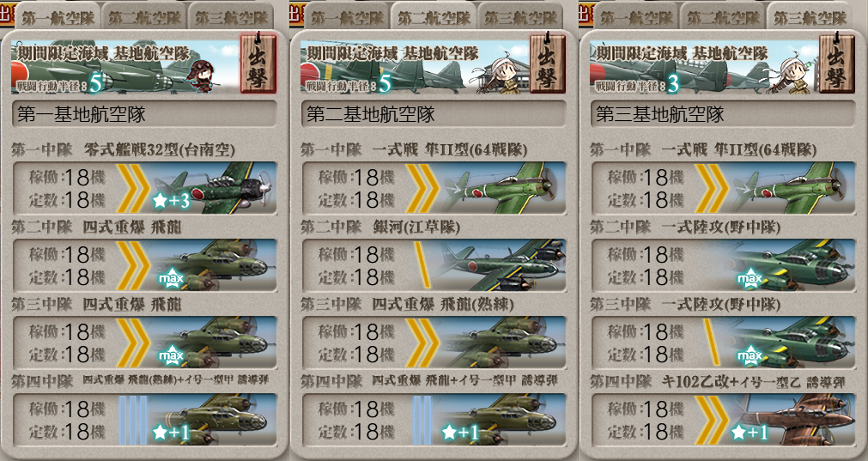
Task: Click the 第一基地航空隊 name field
Action: (144, 114)
